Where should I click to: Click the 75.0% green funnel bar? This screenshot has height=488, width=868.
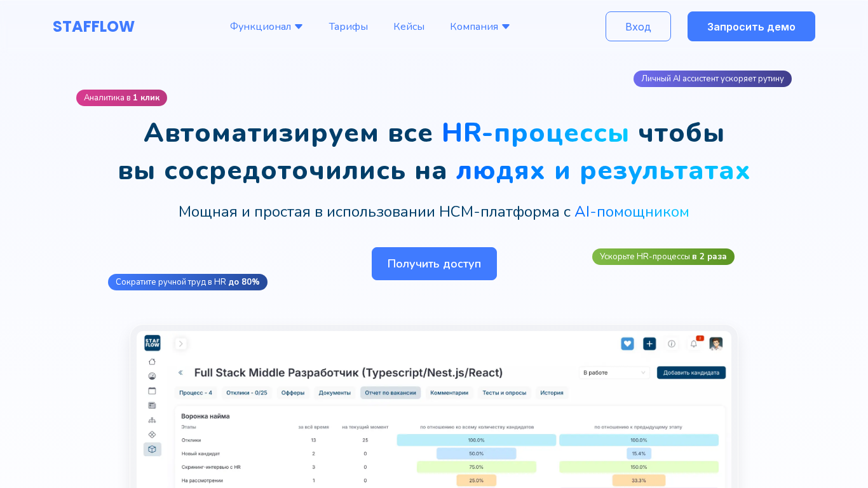(x=477, y=467)
